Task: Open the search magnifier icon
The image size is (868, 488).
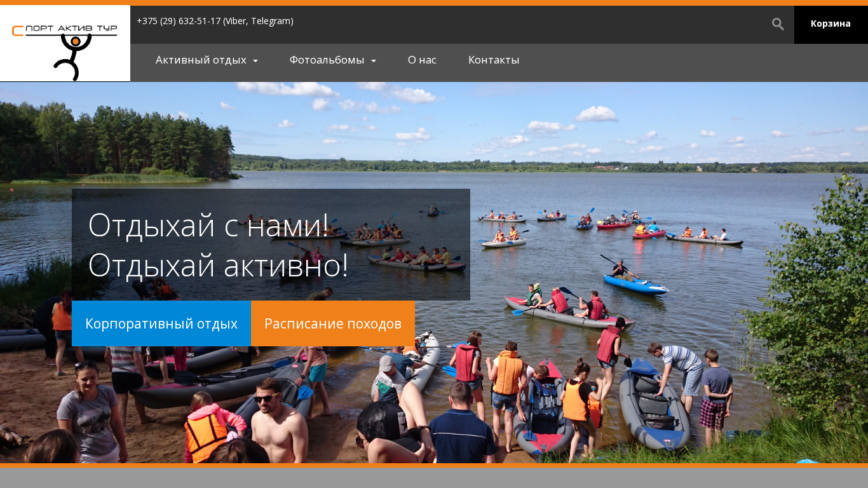Action: [x=778, y=24]
